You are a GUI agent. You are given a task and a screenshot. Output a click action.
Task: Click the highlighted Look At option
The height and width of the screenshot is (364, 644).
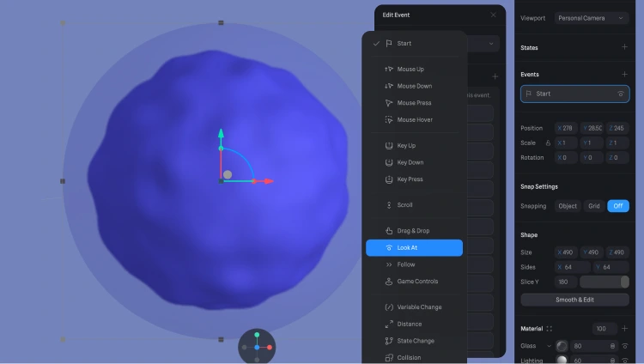click(414, 248)
